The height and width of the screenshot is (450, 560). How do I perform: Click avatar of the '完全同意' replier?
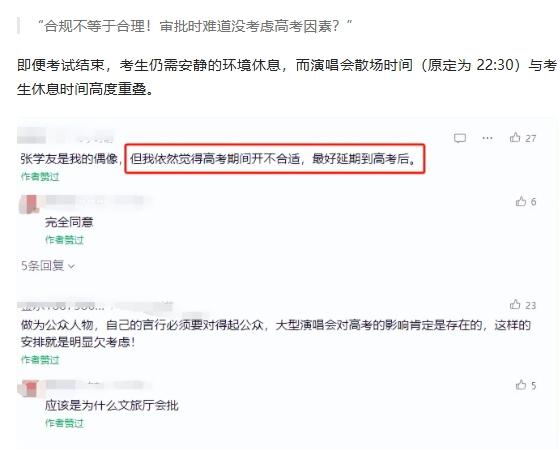point(29,204)
